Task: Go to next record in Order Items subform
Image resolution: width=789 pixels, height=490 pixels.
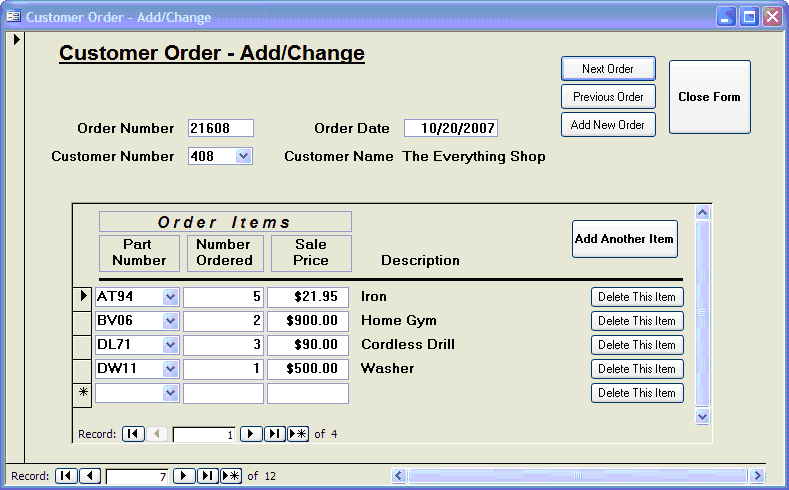Action: (251, 434)
